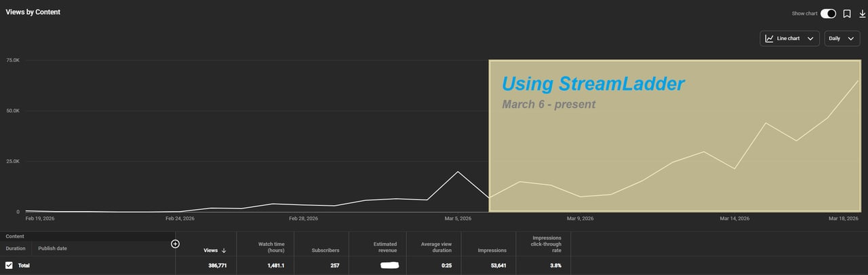868x275 pixels.
Task: Click the plus icon to add metric
Action: (x=175, y=244)
